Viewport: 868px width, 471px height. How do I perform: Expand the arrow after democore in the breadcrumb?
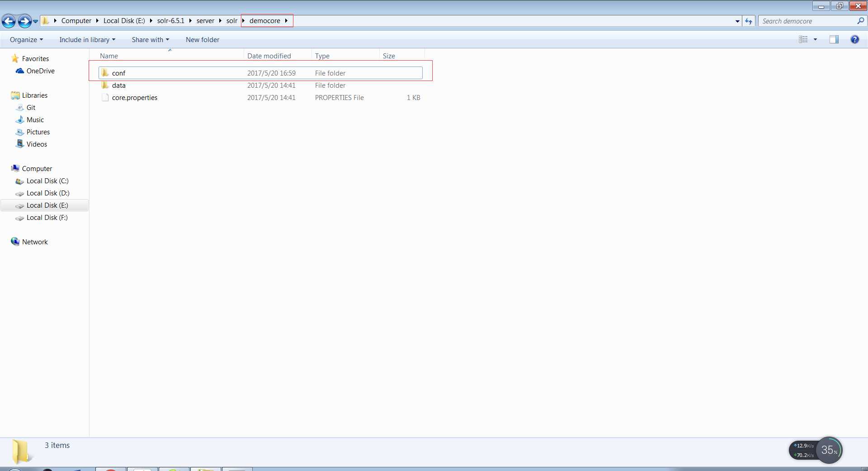pos(287,21)
